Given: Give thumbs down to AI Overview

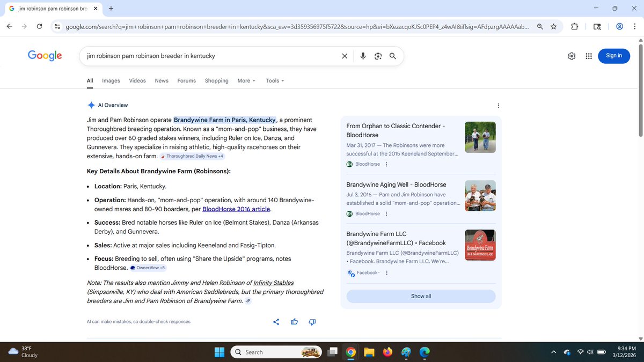Looking at the screenshot, I should click(312, 322).
